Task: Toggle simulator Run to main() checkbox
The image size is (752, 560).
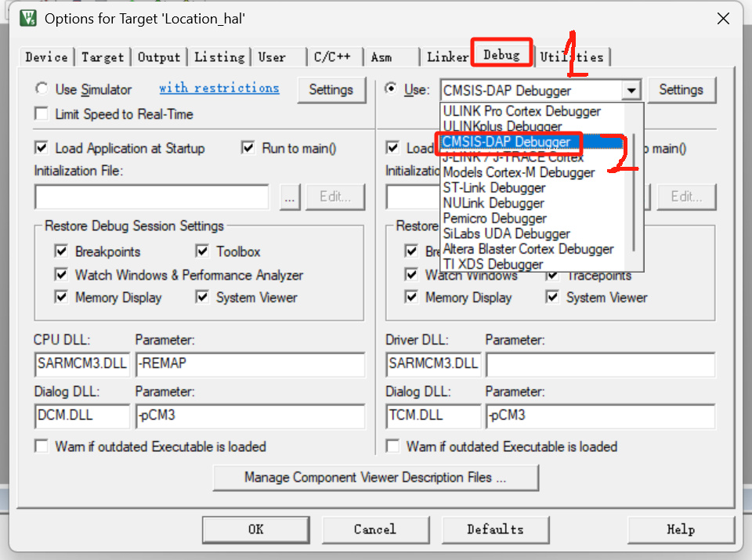Action: point(248,148)
